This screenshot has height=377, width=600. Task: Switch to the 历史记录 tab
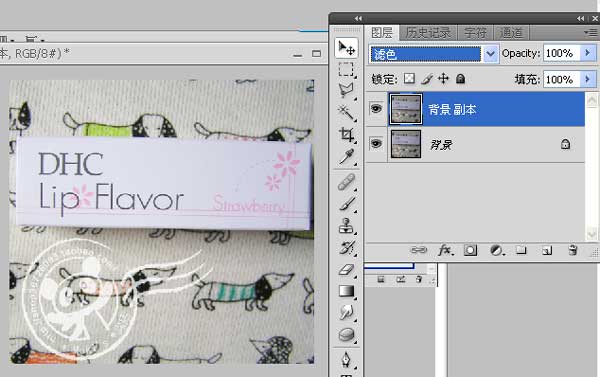[x=428, y=33]
